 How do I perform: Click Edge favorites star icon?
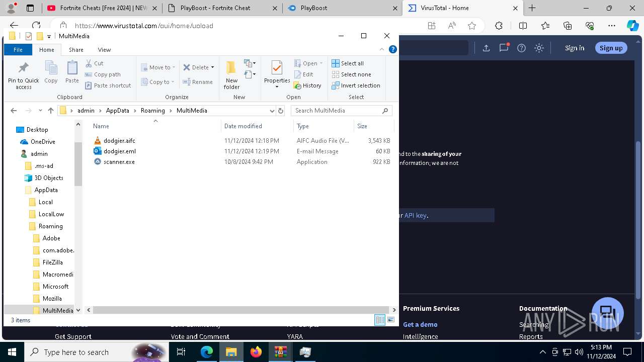click(x=471, y=26)
